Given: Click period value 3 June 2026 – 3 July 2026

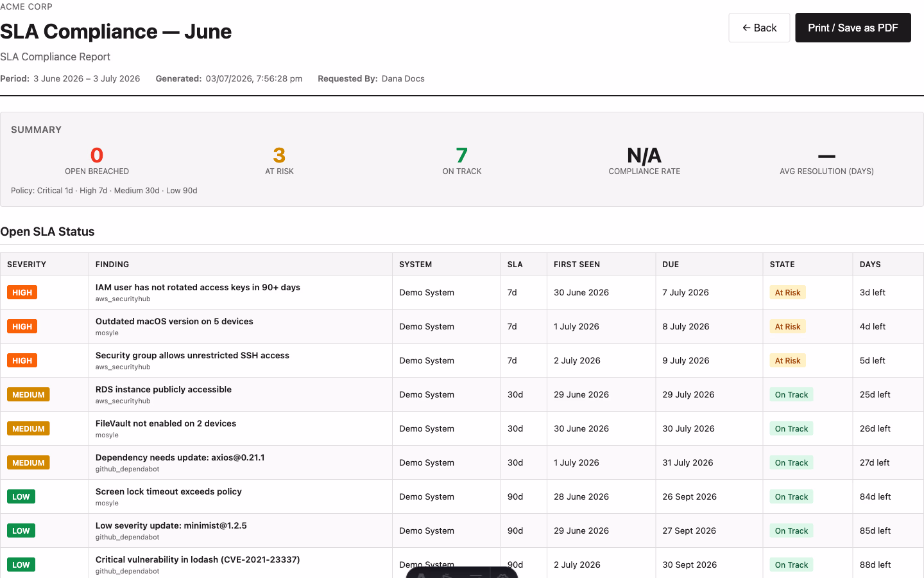Looking at the screenshot, I should click(87, 78).
